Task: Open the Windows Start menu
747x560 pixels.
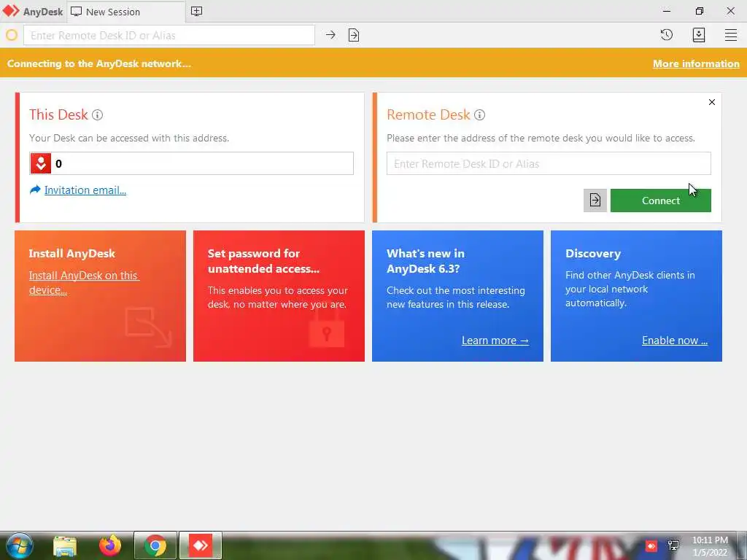Action: pyautogui.click(x=20, y=545)
